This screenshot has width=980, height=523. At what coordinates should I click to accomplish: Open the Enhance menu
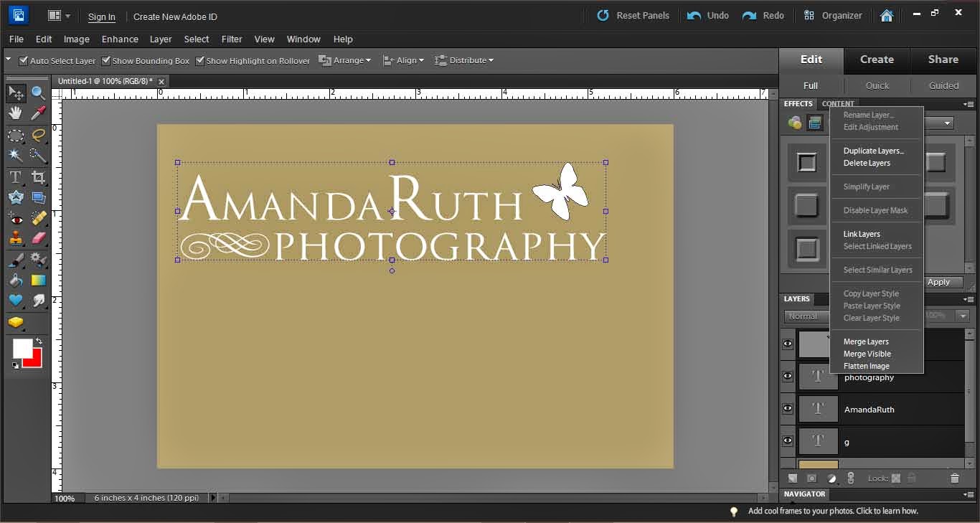[x=120, y=39]
